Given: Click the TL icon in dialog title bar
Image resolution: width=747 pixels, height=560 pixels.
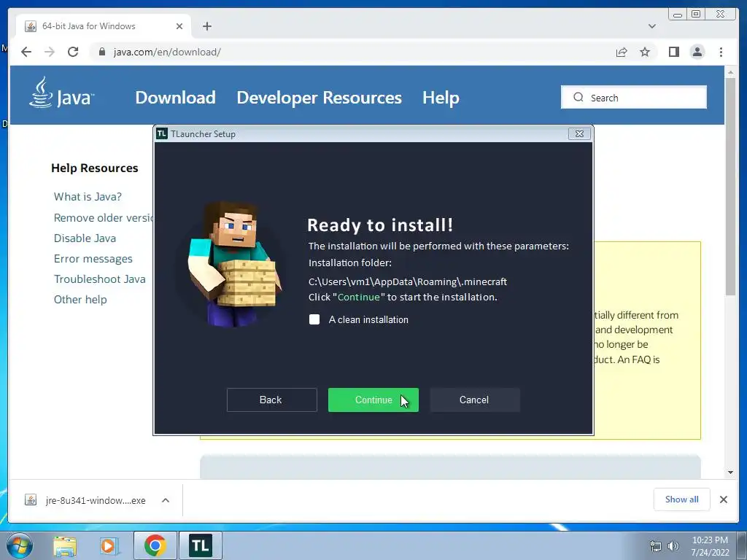Looking at the screenshot, I should tap(162, 134).
